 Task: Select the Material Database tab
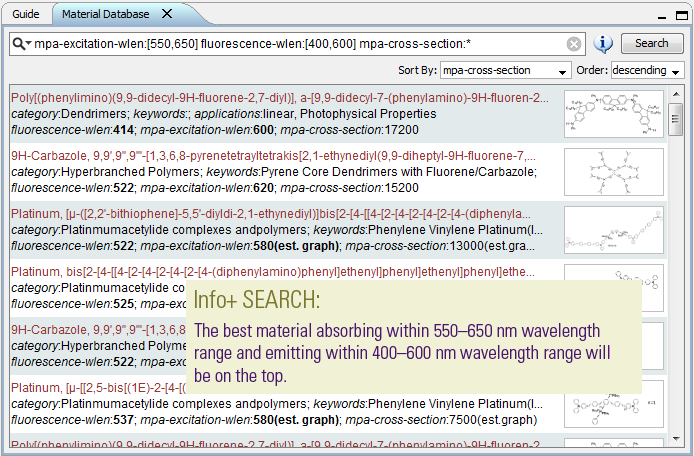tap(105, 14)
